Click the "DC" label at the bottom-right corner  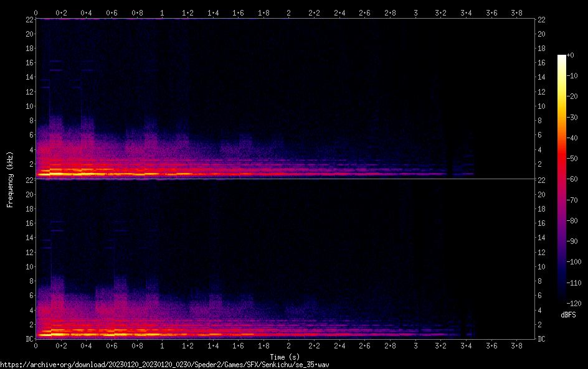tap(543, 339)
